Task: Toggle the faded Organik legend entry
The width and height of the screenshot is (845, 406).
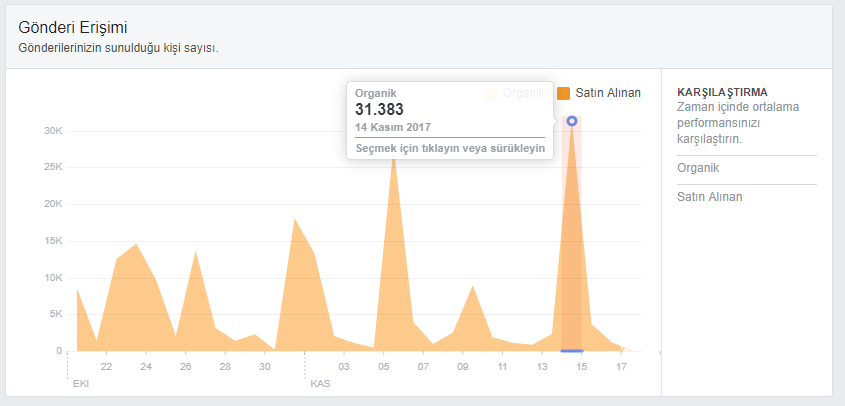Action: tap(515, 93)
